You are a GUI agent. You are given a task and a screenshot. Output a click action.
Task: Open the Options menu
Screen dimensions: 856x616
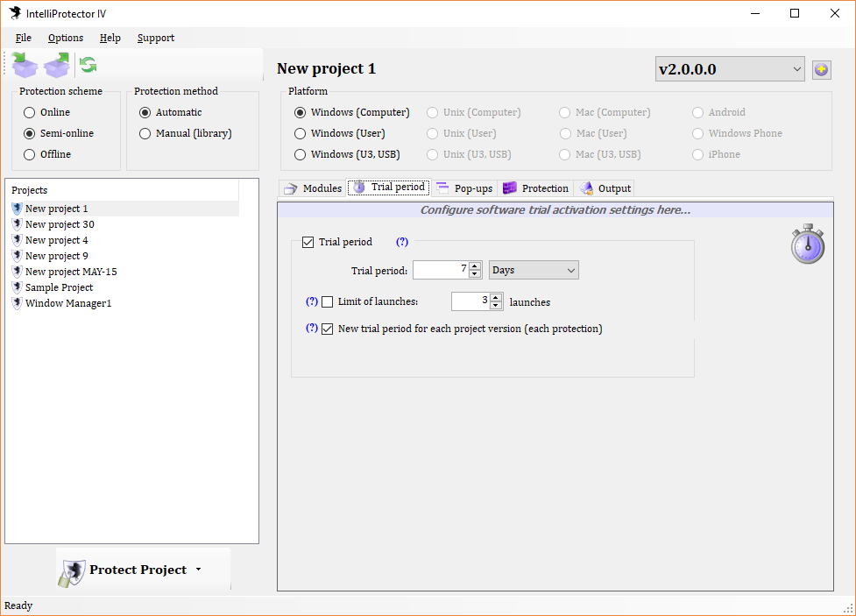pyautogui.click(x=66, y=38)
